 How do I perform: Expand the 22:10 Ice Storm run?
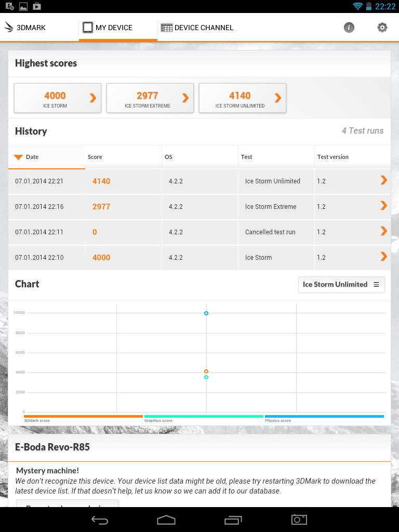[x=384, y=257]
